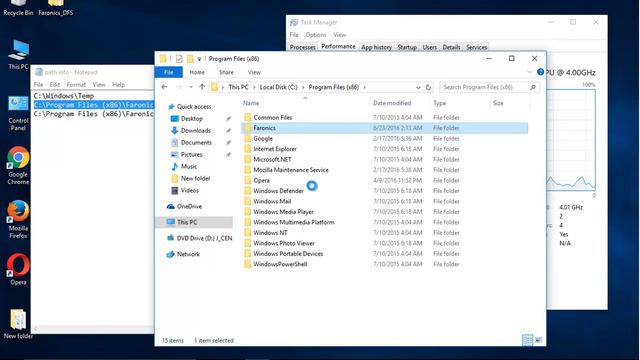Launch Opera browser from desktop
Screen dimensions: 640x360
coord(18,269)
